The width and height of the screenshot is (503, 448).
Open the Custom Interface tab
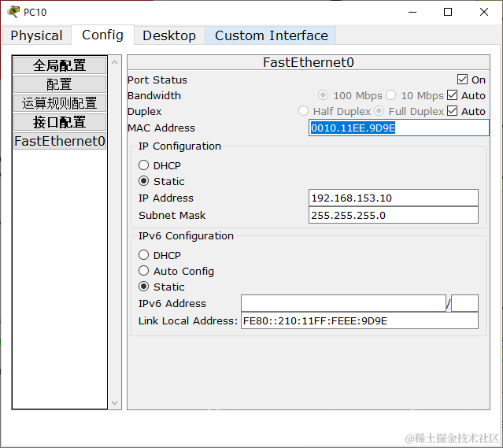(x=271, y=35)
